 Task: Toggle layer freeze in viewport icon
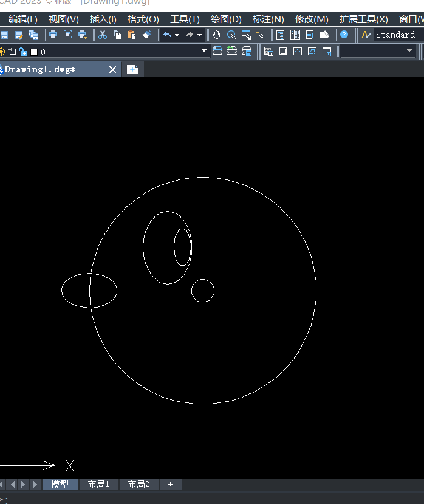[12, 52]
